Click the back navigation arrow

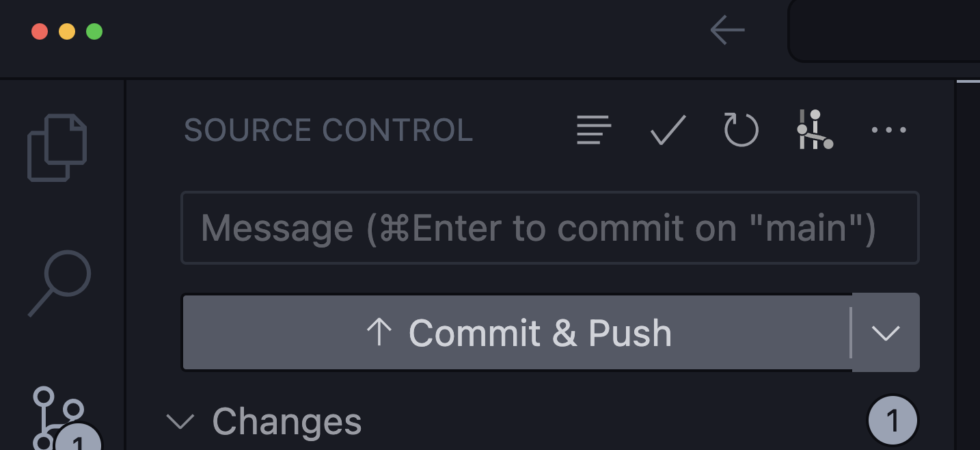(x=726, y=30)
